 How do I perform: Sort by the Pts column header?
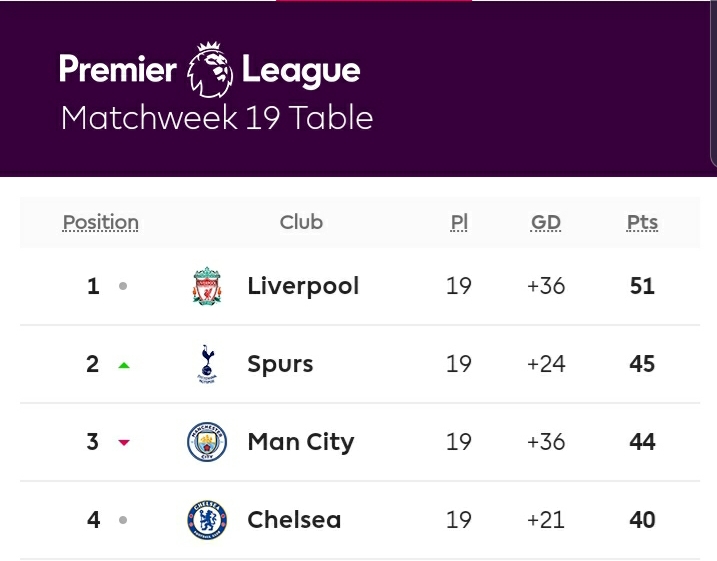642,222
